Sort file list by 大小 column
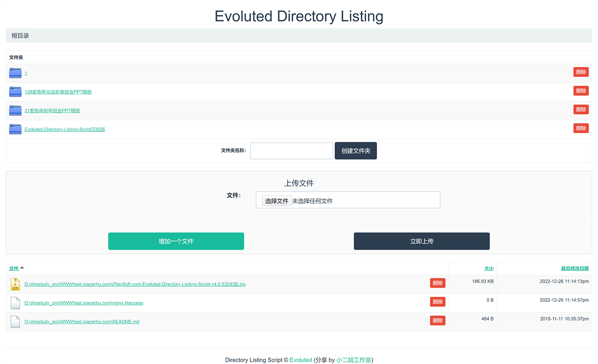 (488, 269)
